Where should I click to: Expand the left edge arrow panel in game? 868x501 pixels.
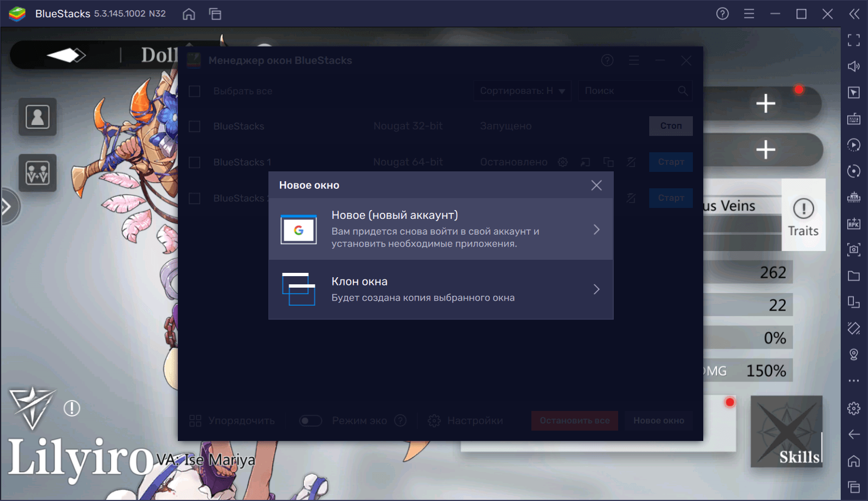8,207
